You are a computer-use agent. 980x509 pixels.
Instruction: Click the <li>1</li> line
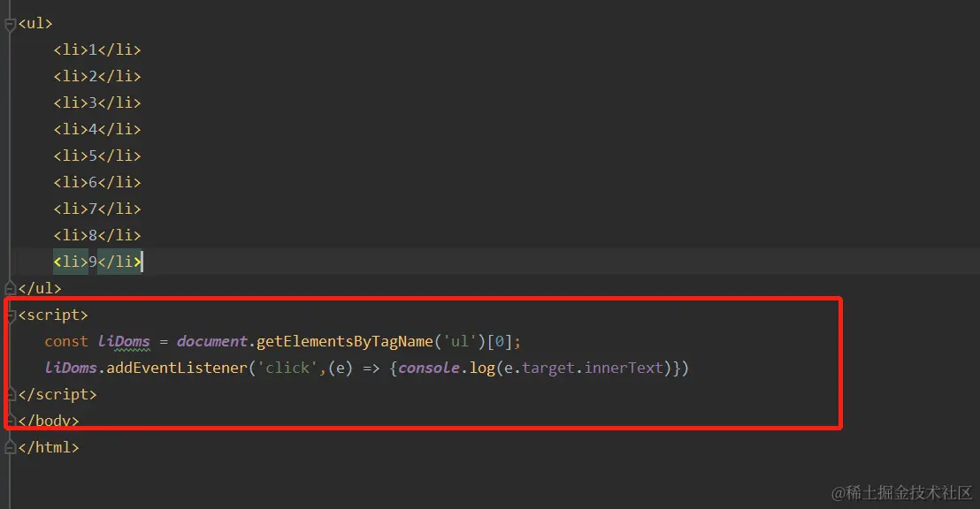[x=97, y=50]
